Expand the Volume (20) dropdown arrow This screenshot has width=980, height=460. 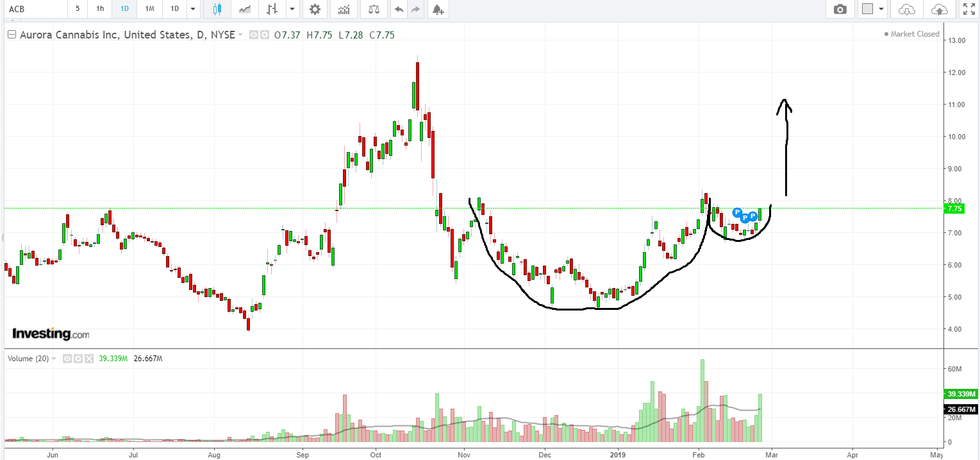(54, 359)
